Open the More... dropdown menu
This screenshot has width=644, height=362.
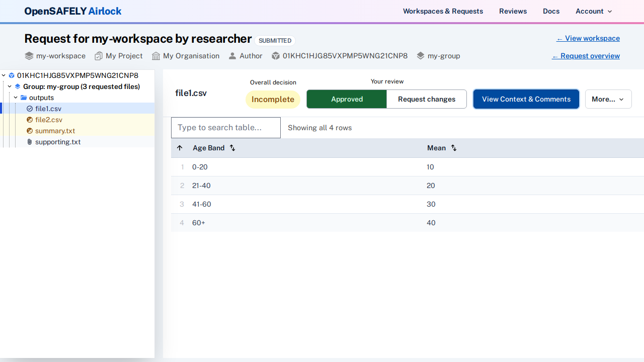click(608, 99)
